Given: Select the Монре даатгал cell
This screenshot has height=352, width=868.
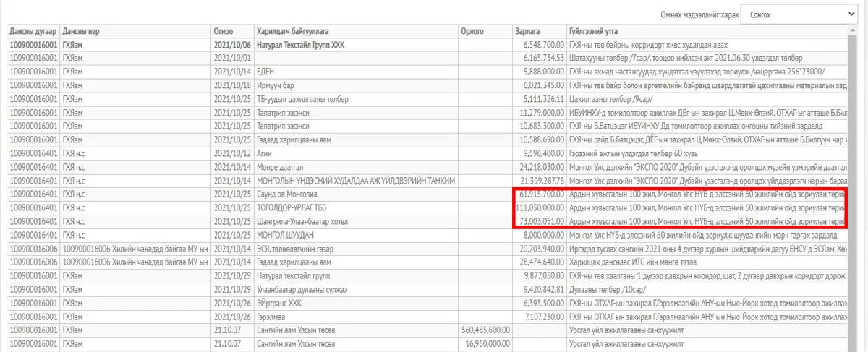Looking at the screenshot, I should point(355,166).
